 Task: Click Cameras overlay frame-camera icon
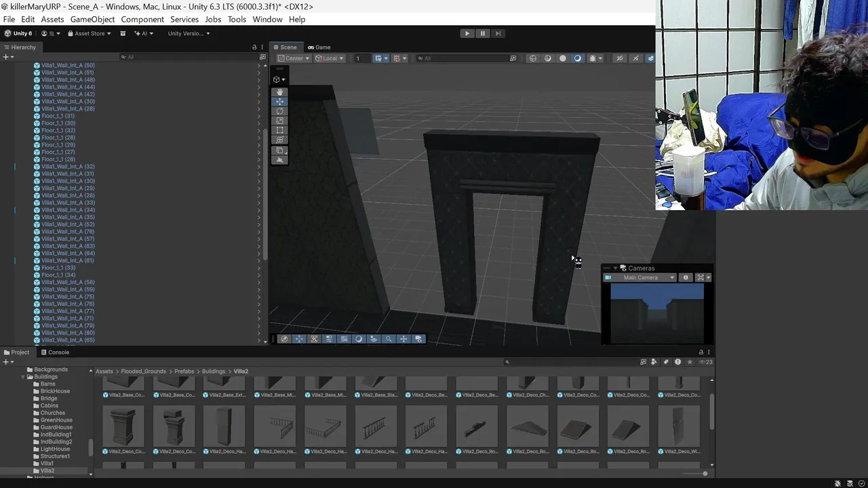(x=701, y=277)
